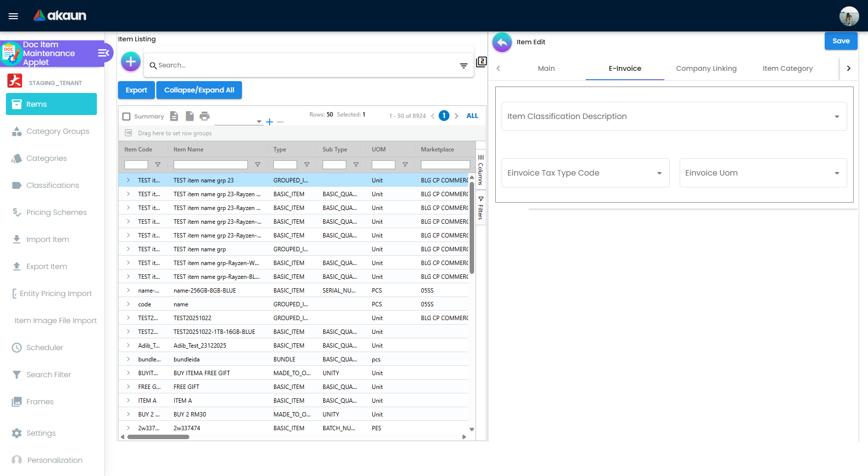Click the grid's horizontal scrollbar thumb
868x476 pixels.
point(158,437)
